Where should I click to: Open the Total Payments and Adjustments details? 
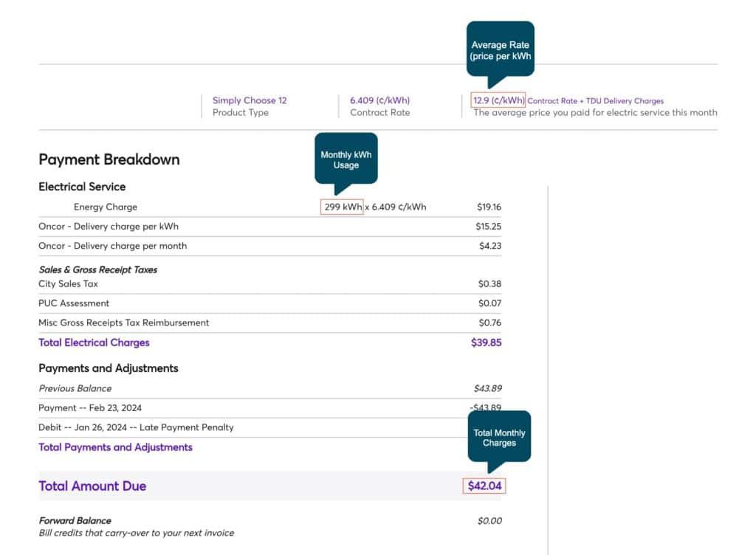point(115,447)
